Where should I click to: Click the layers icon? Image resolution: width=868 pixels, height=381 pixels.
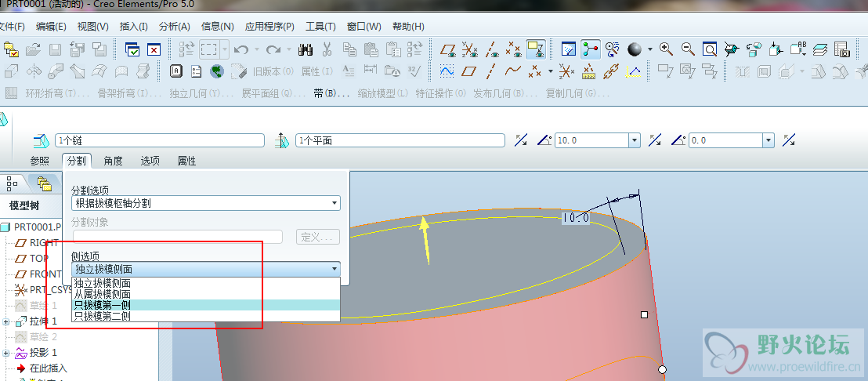tap(820, 50)
